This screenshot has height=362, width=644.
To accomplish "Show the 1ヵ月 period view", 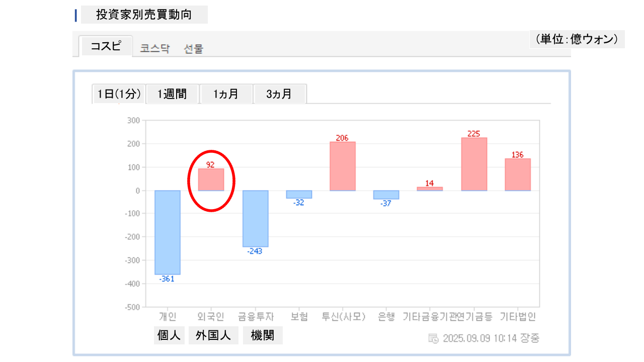I will pyautogui.click(x=226, y=94).
